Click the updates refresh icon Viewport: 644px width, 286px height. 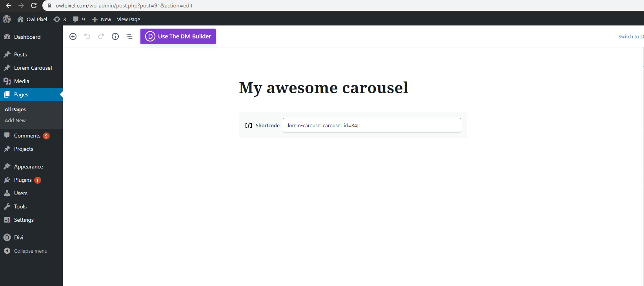[57, 19]
